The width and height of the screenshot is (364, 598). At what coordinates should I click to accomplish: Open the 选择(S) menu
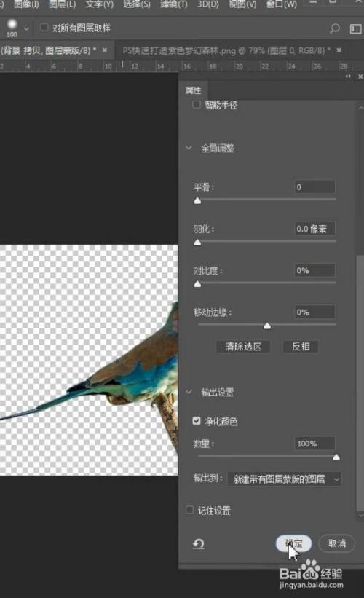pyautogui.click(x=136, y=4)
